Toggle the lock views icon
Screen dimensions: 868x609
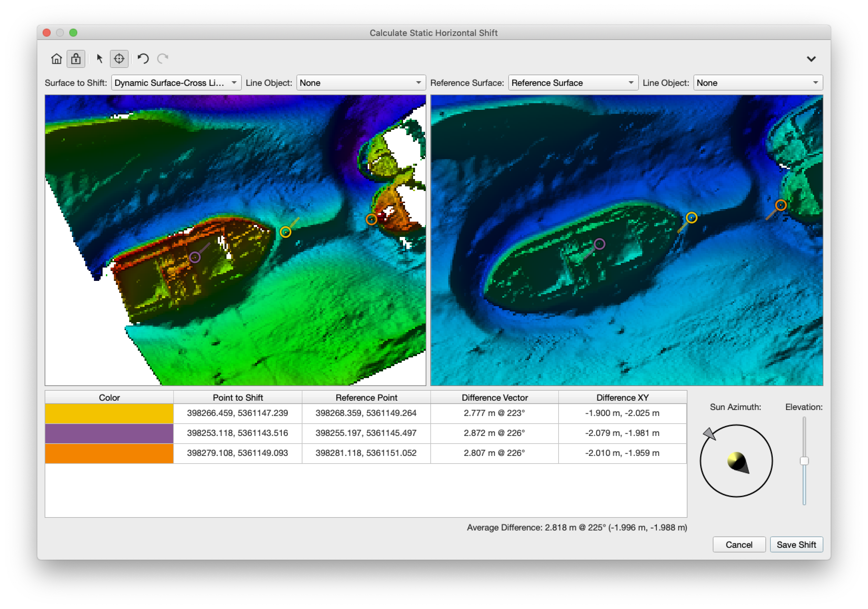(76, 59)
